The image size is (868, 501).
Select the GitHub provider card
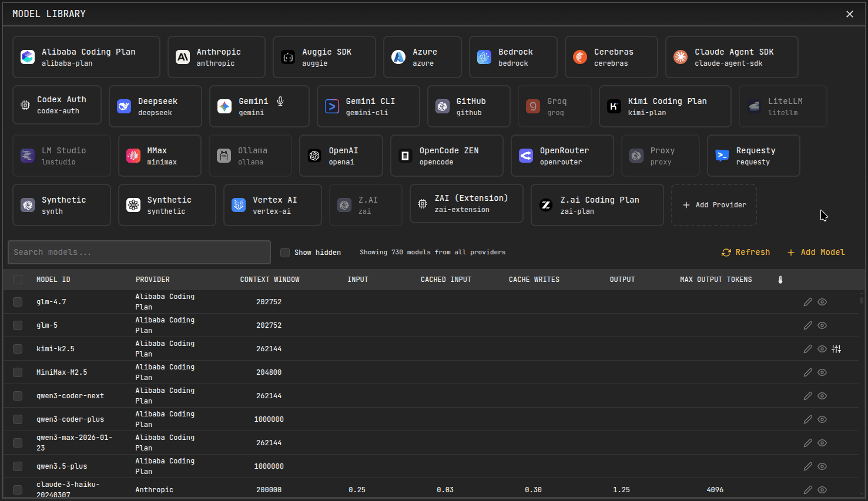click(x=469, y=106)
